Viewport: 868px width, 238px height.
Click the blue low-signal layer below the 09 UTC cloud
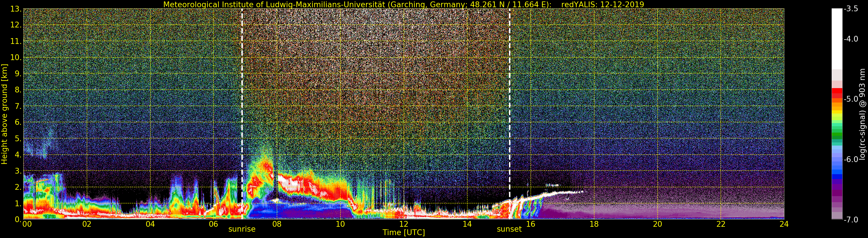click(x=300, y=209)
